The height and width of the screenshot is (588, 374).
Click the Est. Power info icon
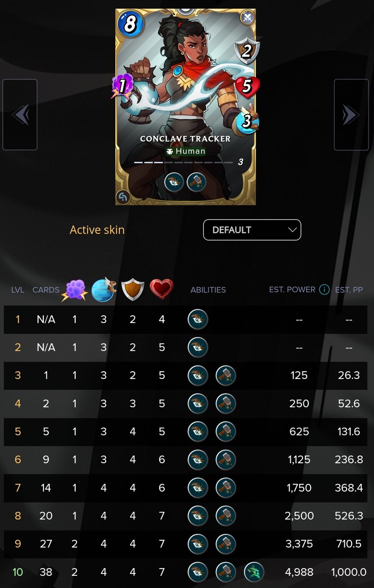pyautogui.click(x=324, y=289)
